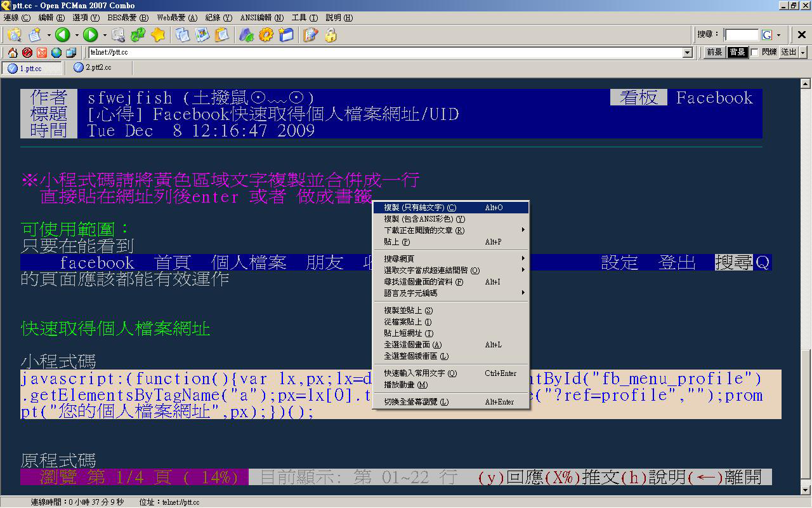Image resolution: width=812 pixels, height=508 pixels.
Task: Pick foreground color with the 前景 button
Action: tap(714, 52)
